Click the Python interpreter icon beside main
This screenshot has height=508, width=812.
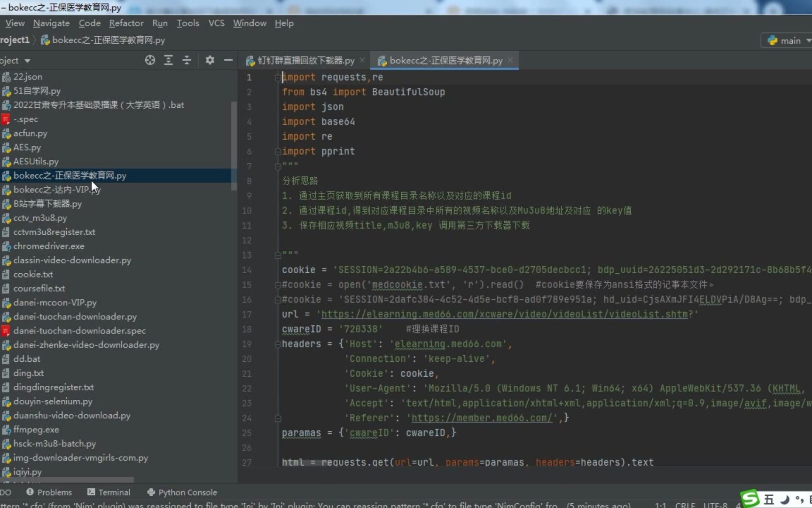click(773, 40)
